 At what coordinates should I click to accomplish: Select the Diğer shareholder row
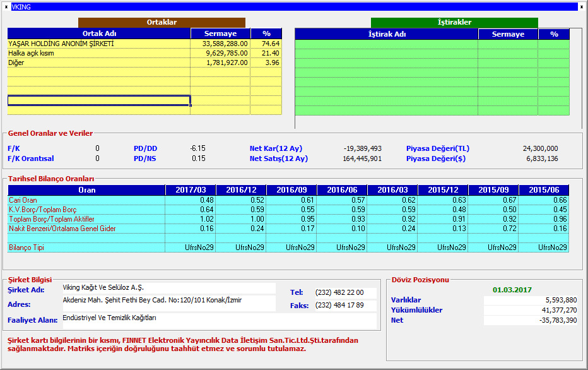[144, 63]
